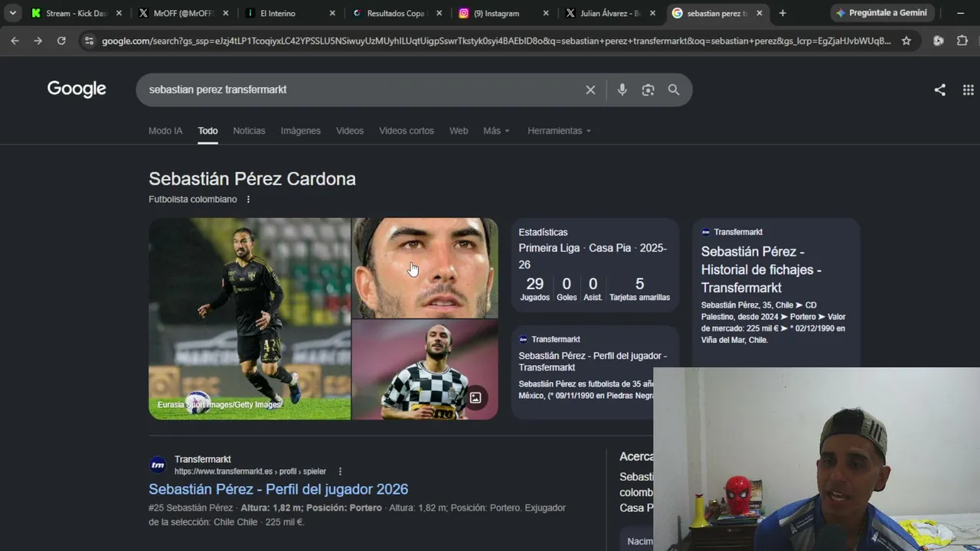Open the Estadísticas Primeira Liga Casa Pia card

point(595,266)
